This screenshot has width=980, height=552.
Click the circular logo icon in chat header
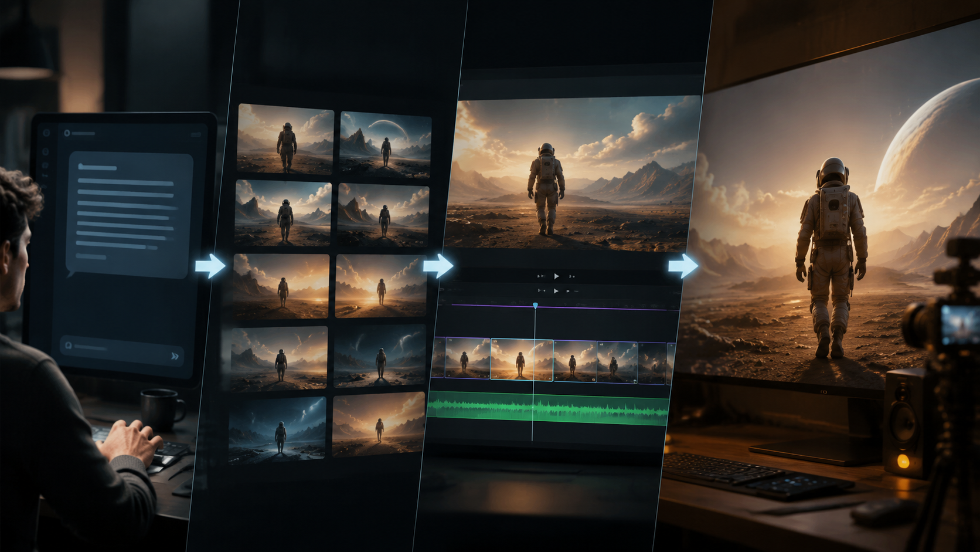pos(67,133)
